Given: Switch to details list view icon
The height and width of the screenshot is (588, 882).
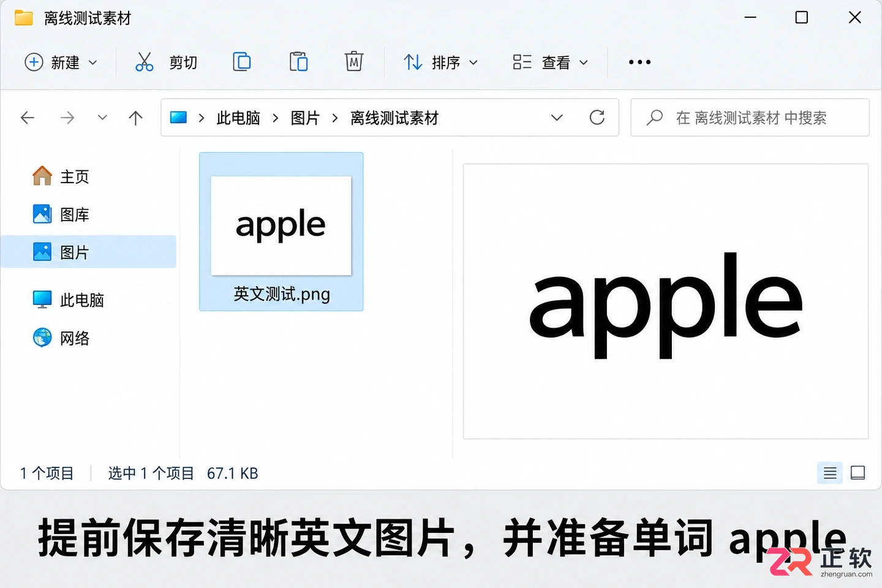Looking at the screenshot, I should pos(830,473).
